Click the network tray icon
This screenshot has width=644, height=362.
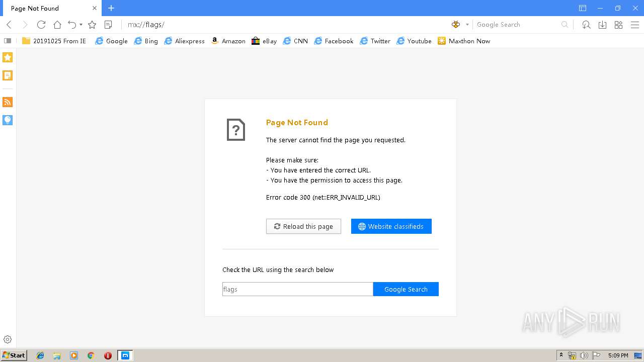tap(572, 355)
